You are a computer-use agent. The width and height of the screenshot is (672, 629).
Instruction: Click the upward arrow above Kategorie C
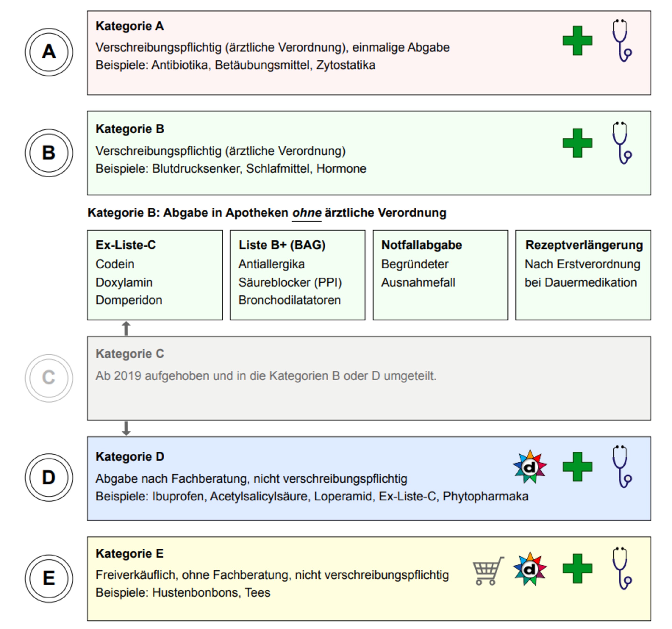coord(126,328)
